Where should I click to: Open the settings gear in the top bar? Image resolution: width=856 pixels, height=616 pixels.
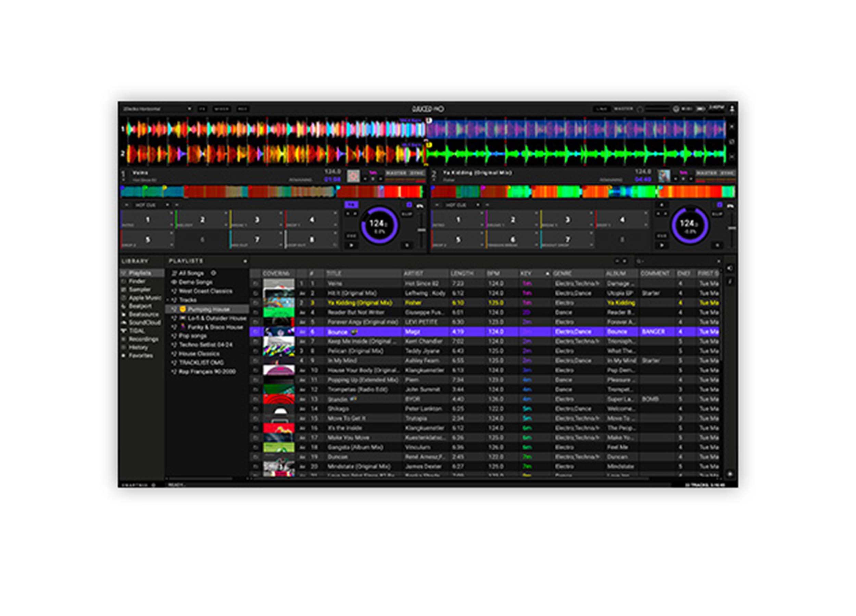(676, 110)
